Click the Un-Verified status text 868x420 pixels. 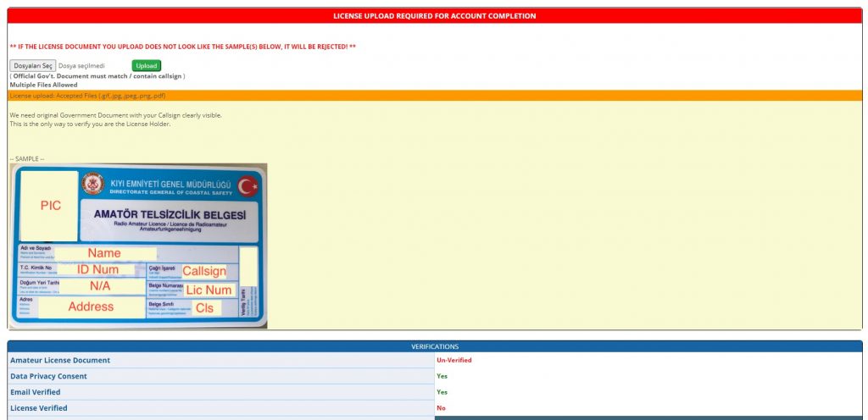453,360
